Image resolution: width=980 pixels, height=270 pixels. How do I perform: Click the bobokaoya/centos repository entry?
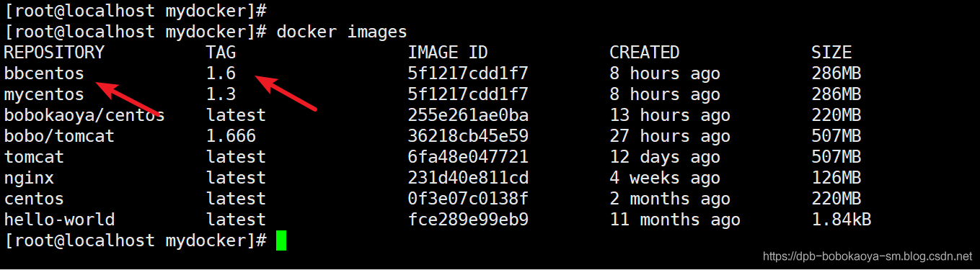(x=84, y=115)
